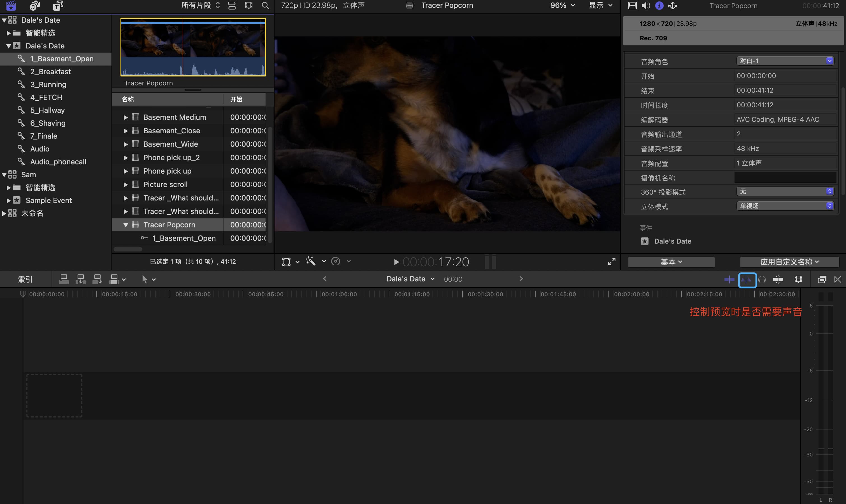Open clip appearance filmstrip options
The width and height of the screenshot is (846, 504).
pyautogui.click(x=798, y=279)
